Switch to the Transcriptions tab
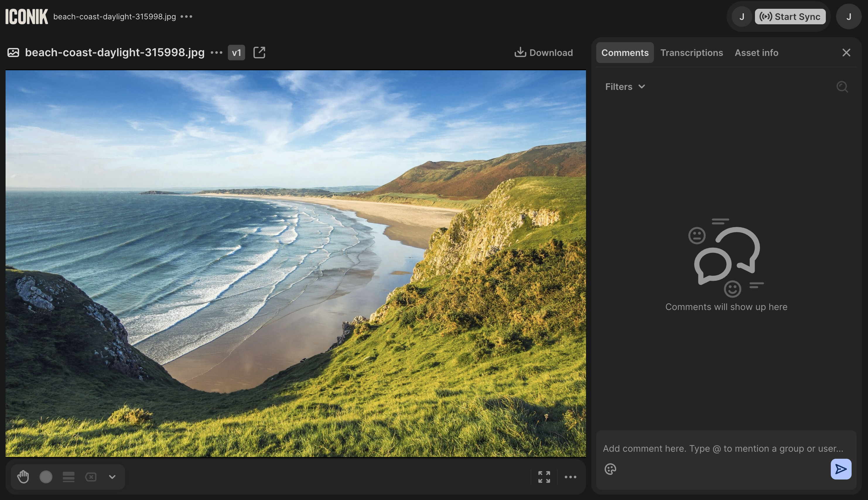This screenshot has height=500, width=868. coord(691,52)
